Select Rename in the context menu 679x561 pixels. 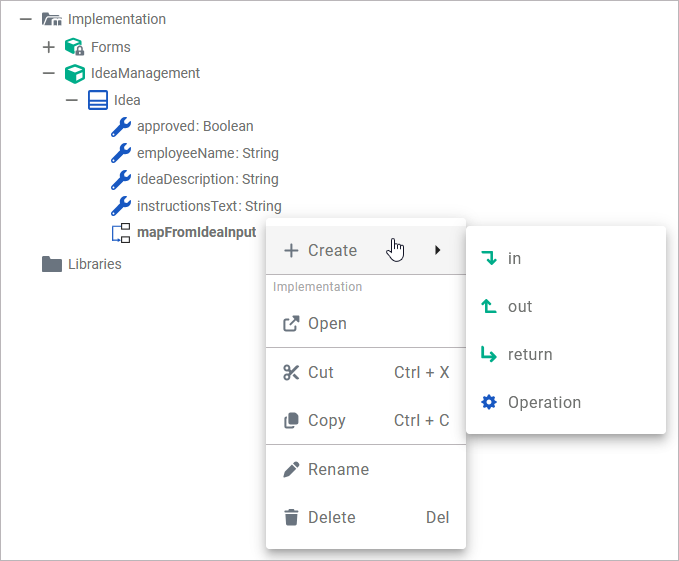click(338, 469)
